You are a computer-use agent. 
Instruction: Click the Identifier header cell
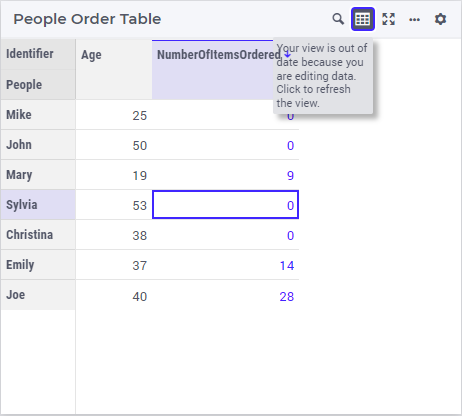[x=38, y=54]
